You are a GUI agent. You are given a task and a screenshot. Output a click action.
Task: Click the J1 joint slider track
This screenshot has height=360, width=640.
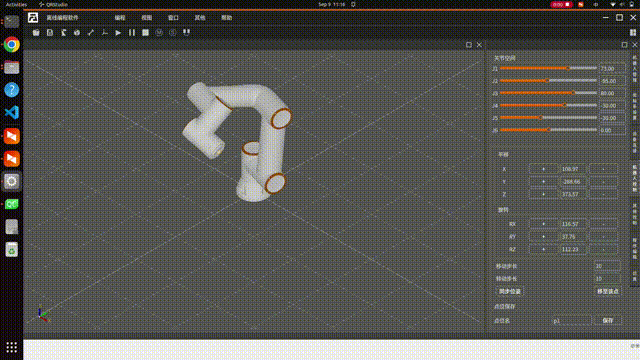pos(548,69)
